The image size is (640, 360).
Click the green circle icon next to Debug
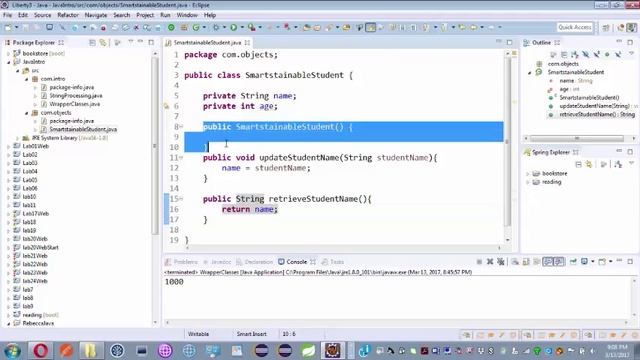[x=171, y=27]
